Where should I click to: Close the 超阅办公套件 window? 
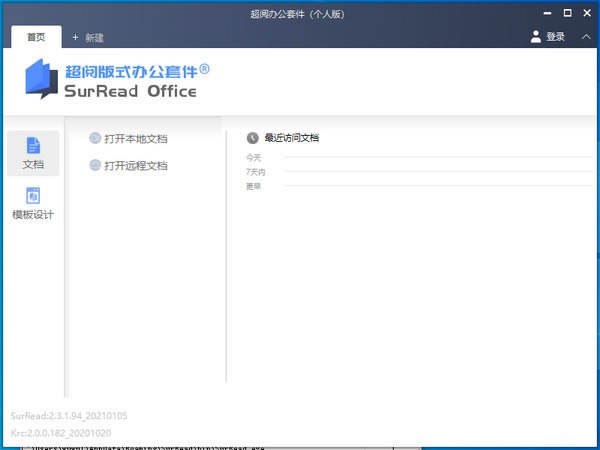point(587,13)
